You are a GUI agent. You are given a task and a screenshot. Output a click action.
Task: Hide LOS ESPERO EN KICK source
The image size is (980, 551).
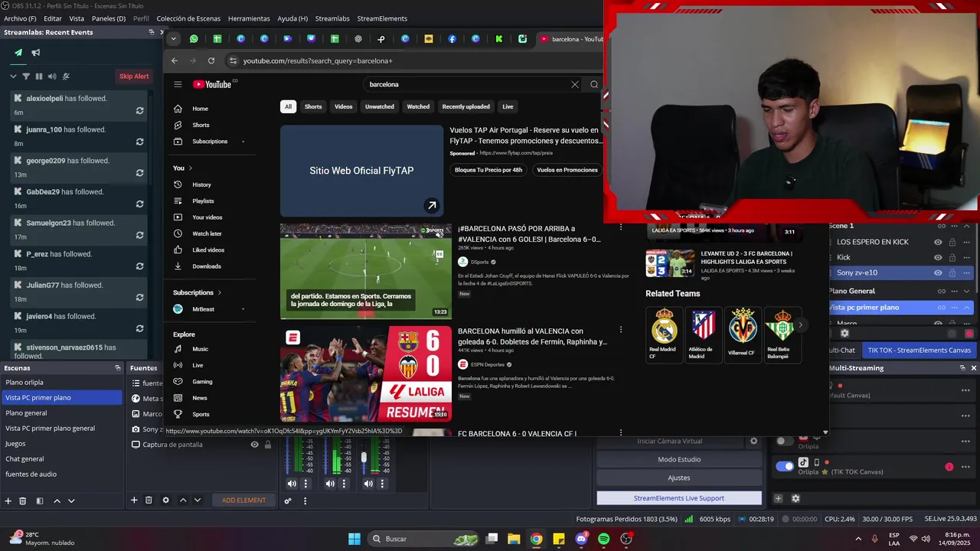pos(938,242)
